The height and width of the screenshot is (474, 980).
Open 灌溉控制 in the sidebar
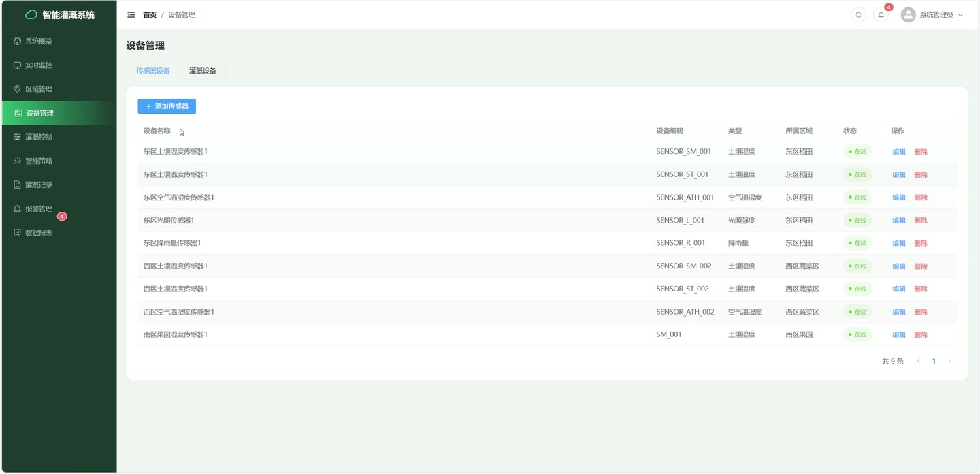[x=59, y=137]
